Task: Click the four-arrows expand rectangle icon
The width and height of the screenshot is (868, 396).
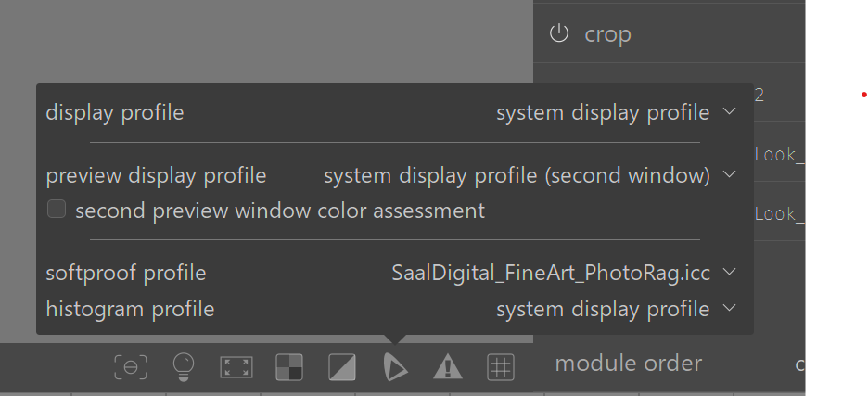Action: coord(236,368)
